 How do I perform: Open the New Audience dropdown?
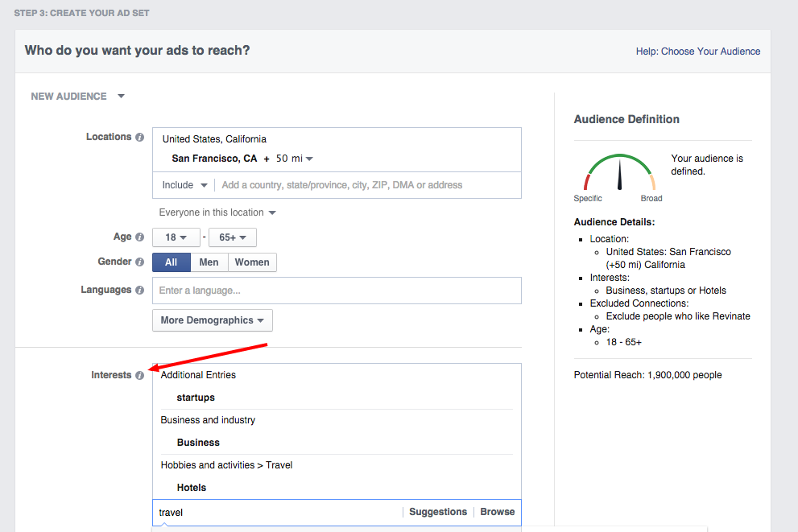click(x=77, y=97)
